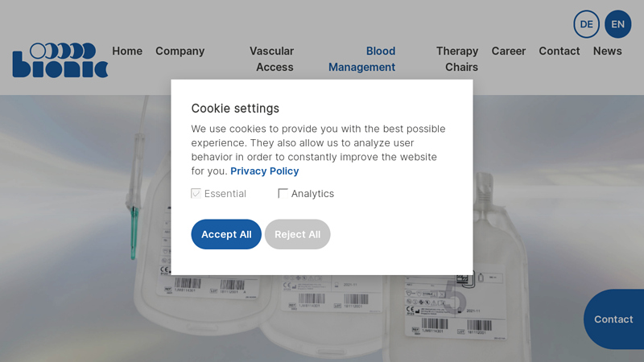
Task: Go to the News page
Action: [608, 51]
